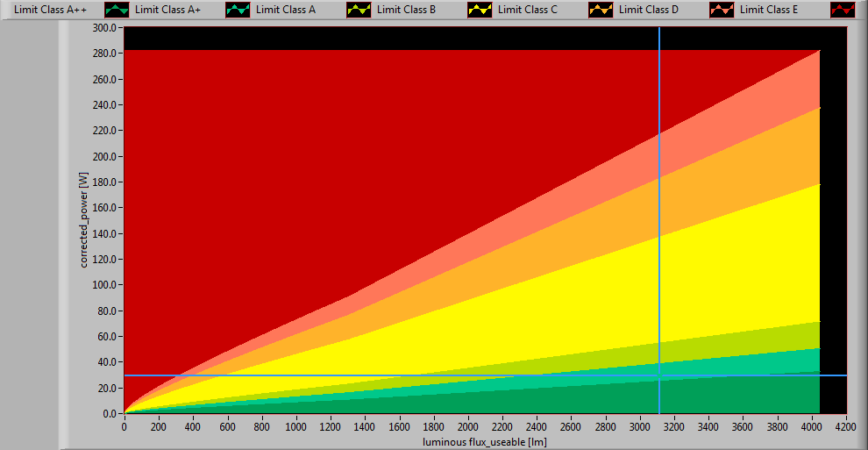Click the salmon Limit Class D plot icon

(x=722, y=10)
